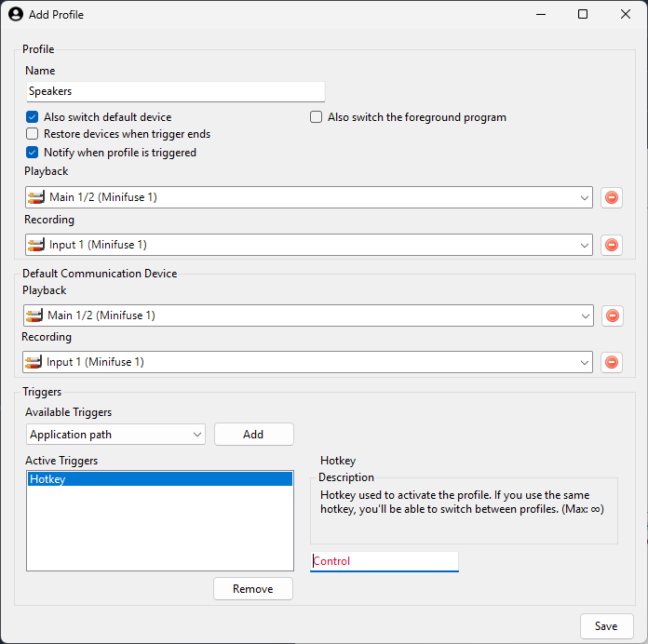Select Hotkey in Active Triggers list

click(159, 479)
